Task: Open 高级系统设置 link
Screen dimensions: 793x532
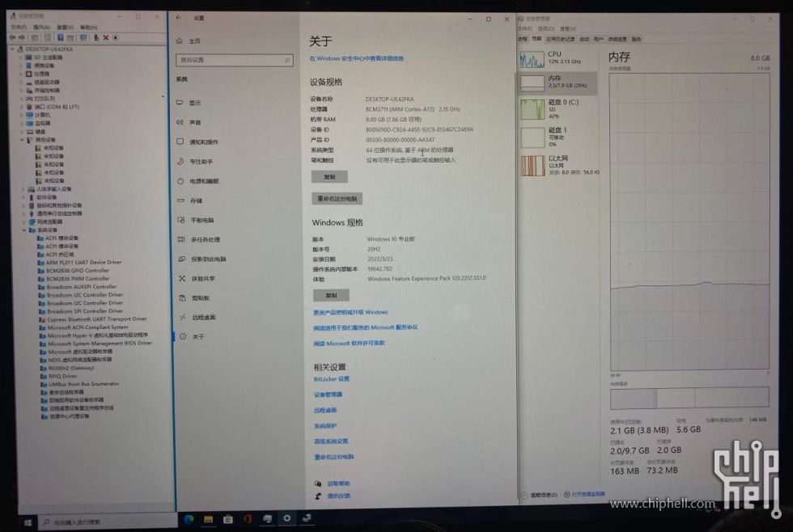Action: (x=331, y=441)
